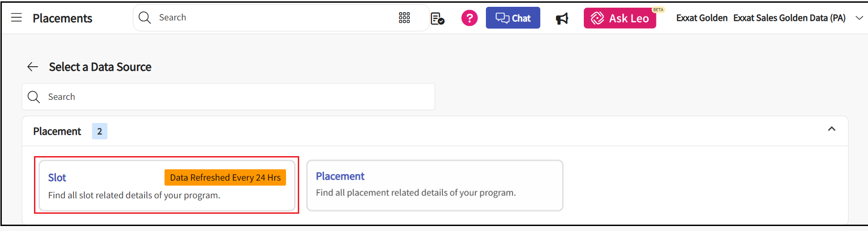Expand the account program dropdown arrow

tap(859, 18)
